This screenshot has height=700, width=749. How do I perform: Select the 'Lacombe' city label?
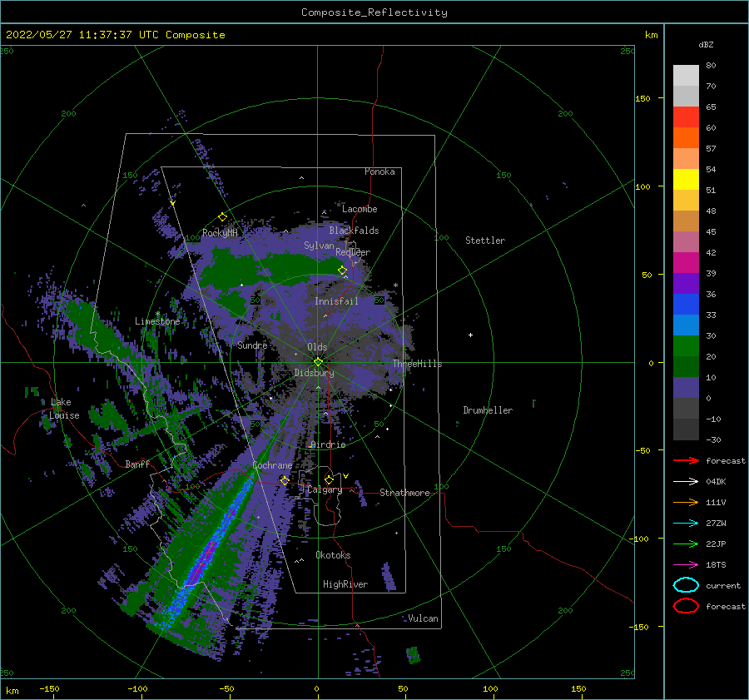tap(360, 209)
